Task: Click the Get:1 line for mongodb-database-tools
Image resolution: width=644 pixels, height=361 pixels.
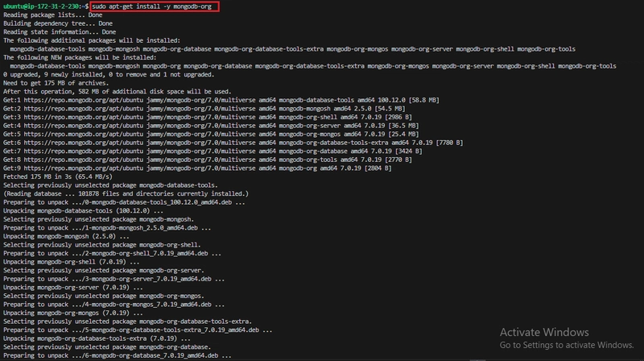Action: [x=221, y=100]
